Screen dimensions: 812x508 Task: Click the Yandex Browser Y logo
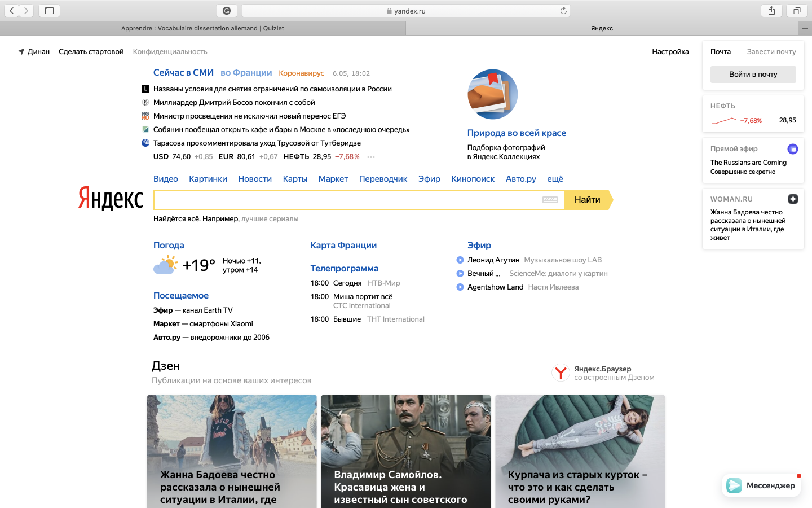tap(561, 373)
